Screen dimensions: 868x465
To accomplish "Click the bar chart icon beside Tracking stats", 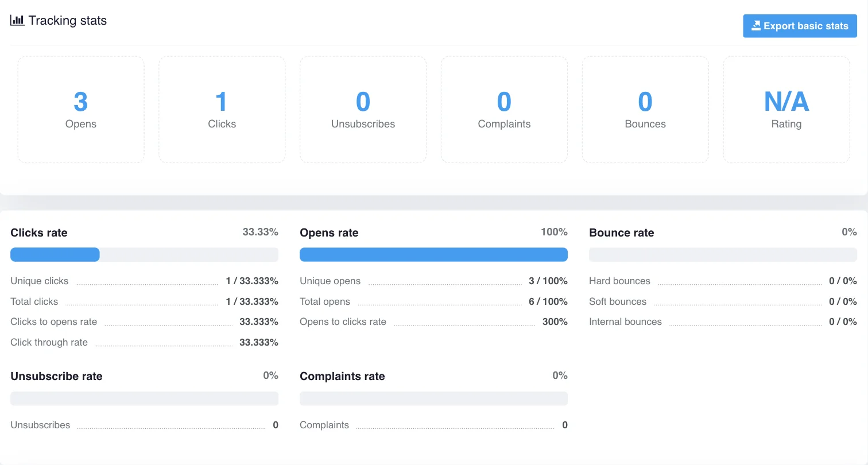I will (x=17, y=20).
